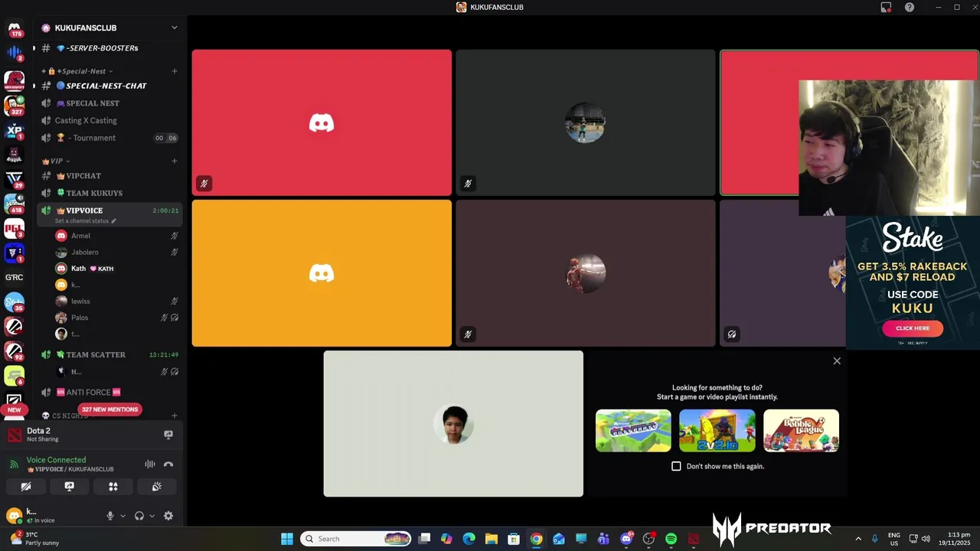Viewport: 980px width, 551px height.
Task: Click Share Your Screen button in voice panel
Action: (x=69, y=487)
